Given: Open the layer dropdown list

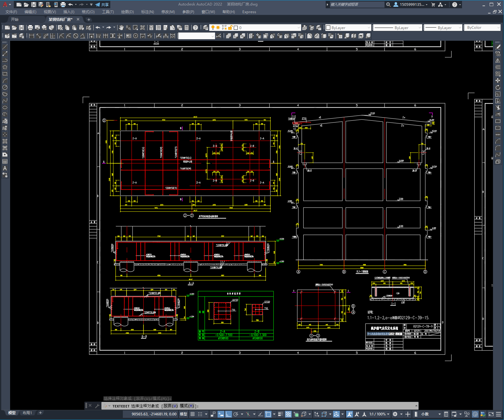Looking at the screenshot, I should 299,28.
